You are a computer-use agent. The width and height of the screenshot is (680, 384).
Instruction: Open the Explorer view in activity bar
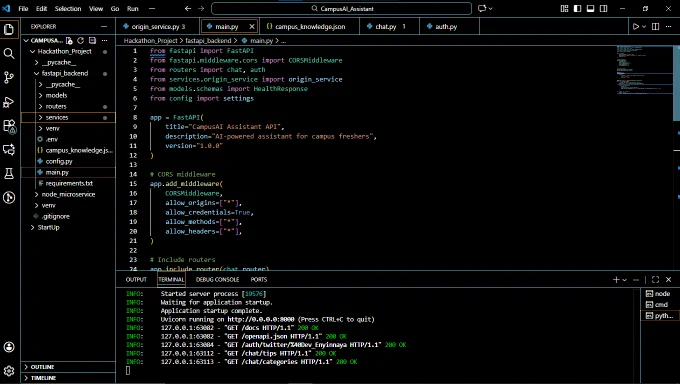pos(9,30)
